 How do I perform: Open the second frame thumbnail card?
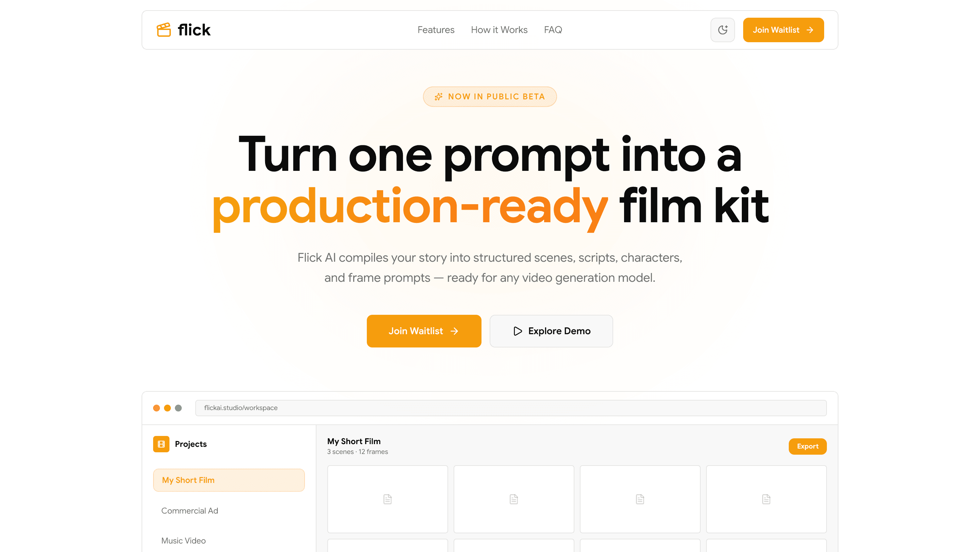coord(513,499)
